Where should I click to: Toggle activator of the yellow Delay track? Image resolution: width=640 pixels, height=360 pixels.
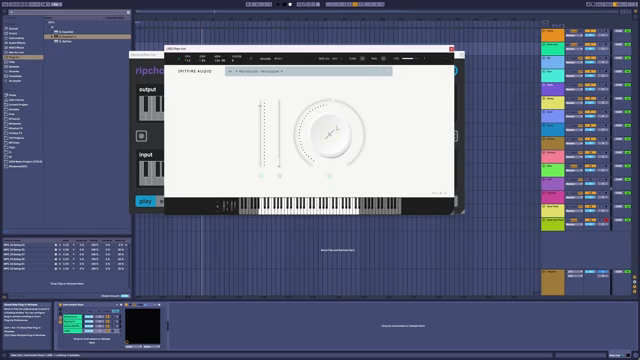click(x=590, y=98)
